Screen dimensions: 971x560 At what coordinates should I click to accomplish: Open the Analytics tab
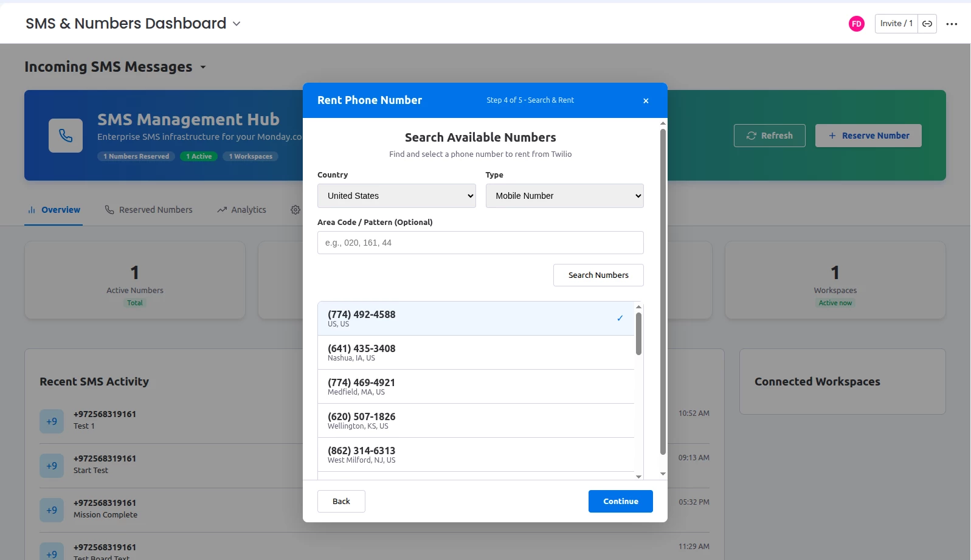242,210
